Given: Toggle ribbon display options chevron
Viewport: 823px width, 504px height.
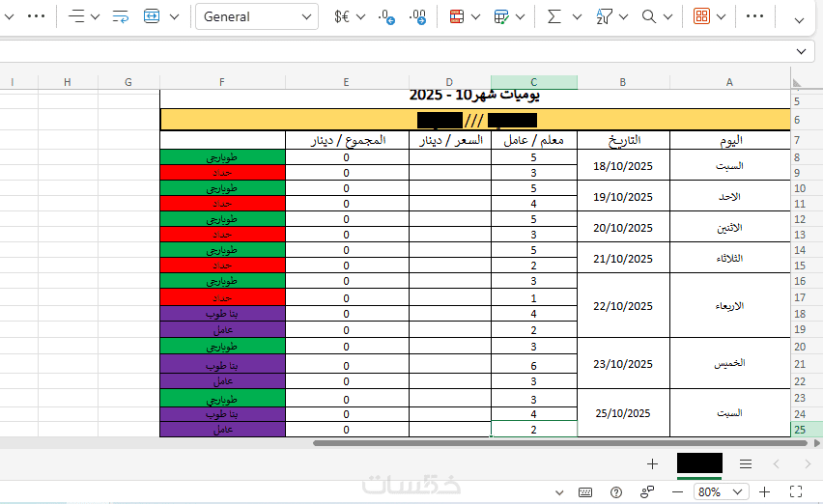Looking at the screenshot, I should tap(799, 20).
